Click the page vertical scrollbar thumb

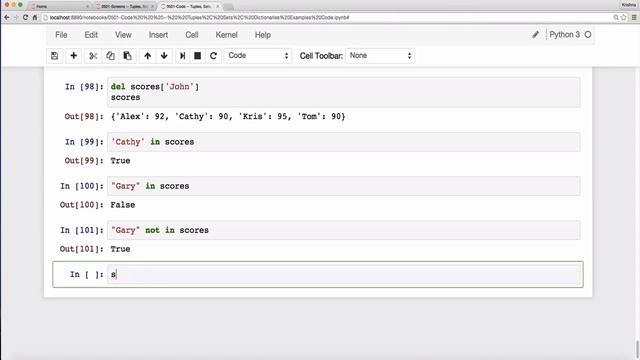[637, 350]
